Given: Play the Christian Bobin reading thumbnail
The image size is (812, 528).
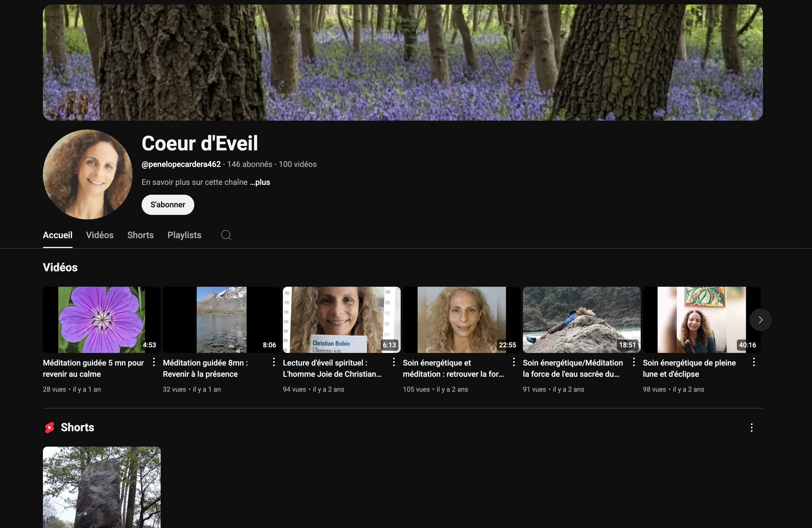Looking at the screenshot, I should (342, 320).
